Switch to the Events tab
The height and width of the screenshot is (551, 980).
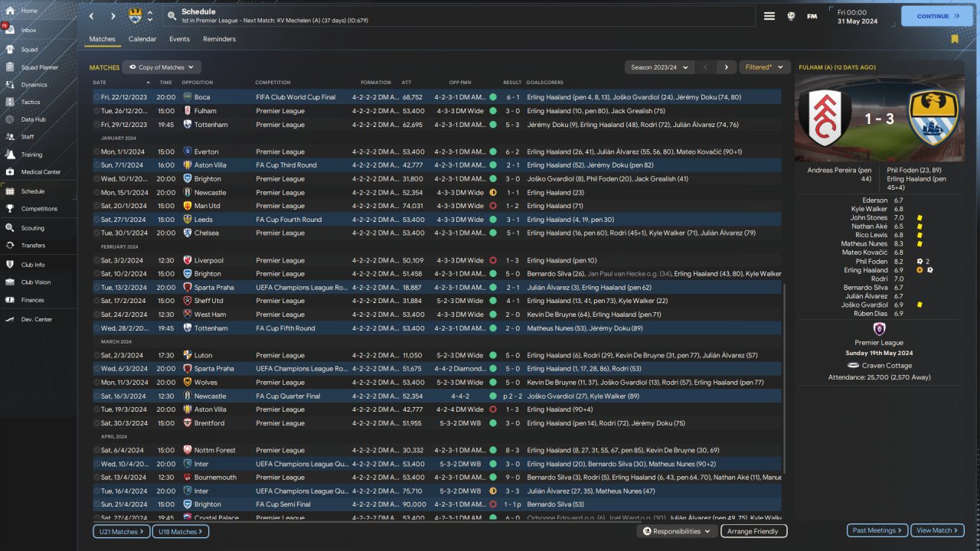click(180, 39)
